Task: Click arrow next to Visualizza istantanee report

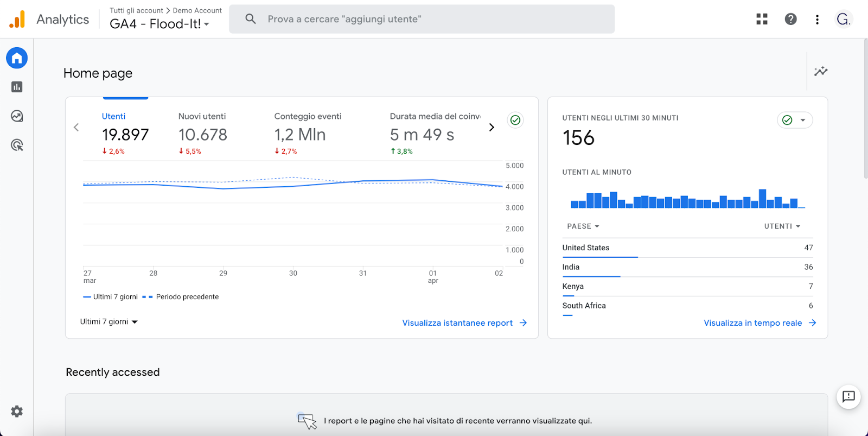Action: 523,323
